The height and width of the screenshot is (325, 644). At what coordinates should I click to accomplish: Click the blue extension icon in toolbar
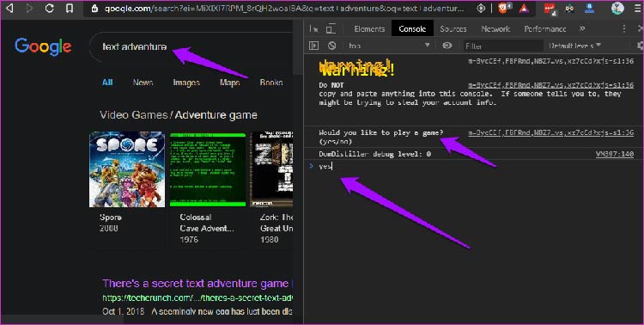(590, 9)
